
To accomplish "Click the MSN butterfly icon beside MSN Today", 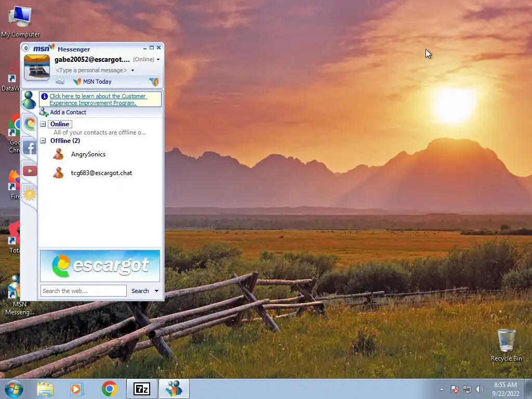I will (x=77, y=82).
